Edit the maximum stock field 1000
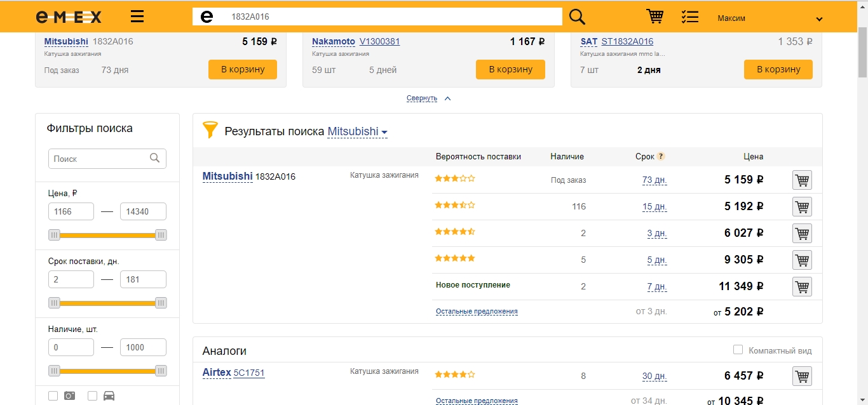 [x=143, y=347]
